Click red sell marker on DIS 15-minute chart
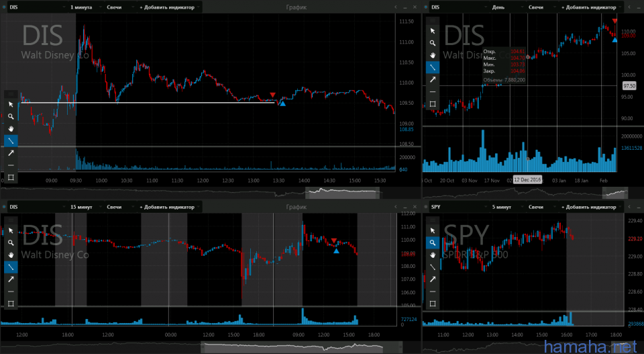This screenshot has height=354, width=644. tap(334, 240)
